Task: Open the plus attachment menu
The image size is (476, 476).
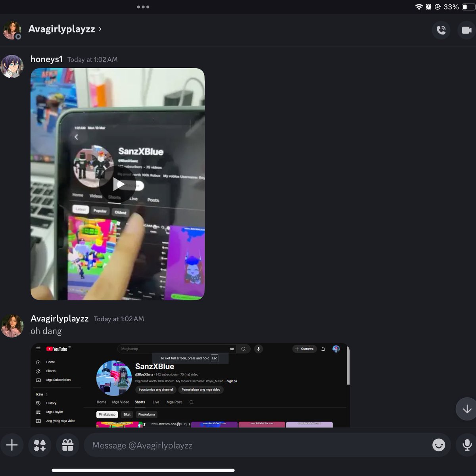Action: (x=12, y=445)
